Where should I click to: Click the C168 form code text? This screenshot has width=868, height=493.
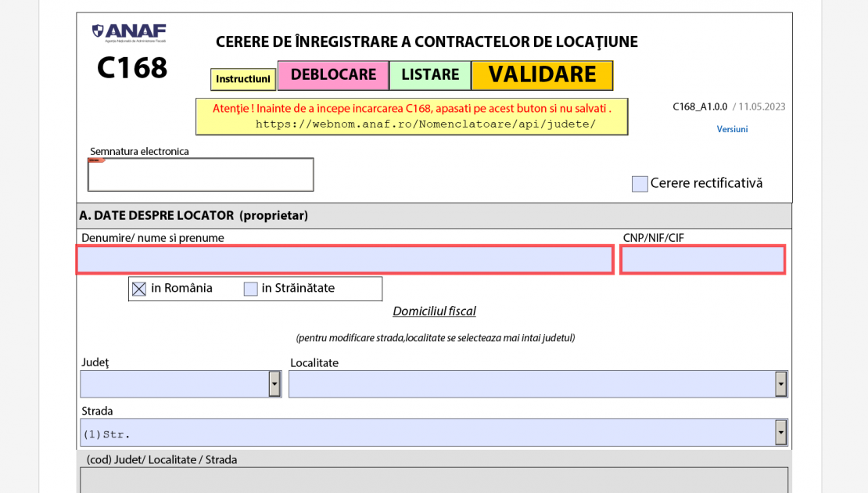(x=131, y=67)
